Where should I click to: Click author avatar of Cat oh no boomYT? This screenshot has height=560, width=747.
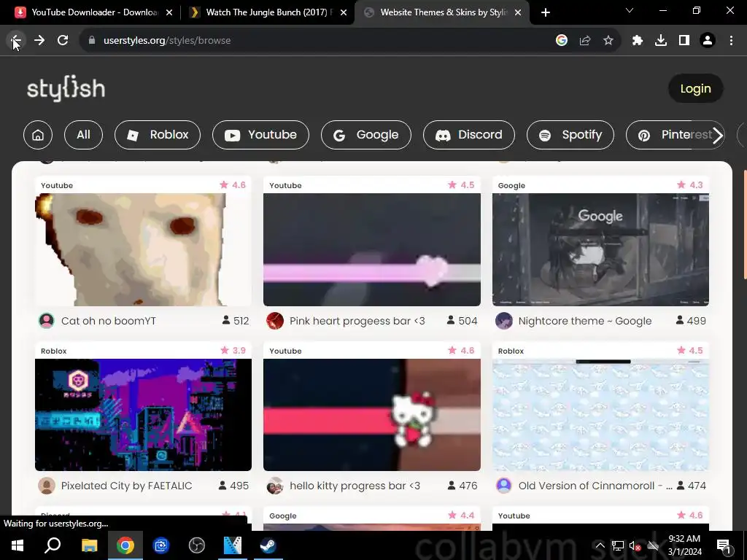click(x=47, y=321)
